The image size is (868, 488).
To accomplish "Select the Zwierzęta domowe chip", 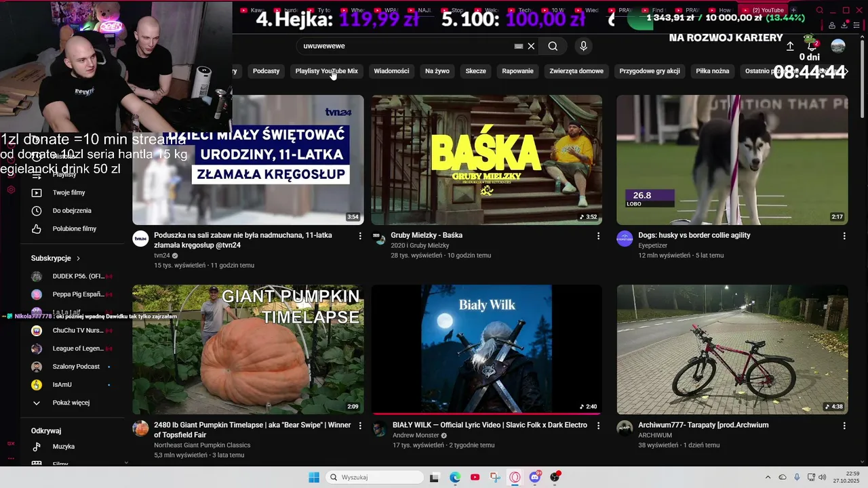I will (576, 71).
